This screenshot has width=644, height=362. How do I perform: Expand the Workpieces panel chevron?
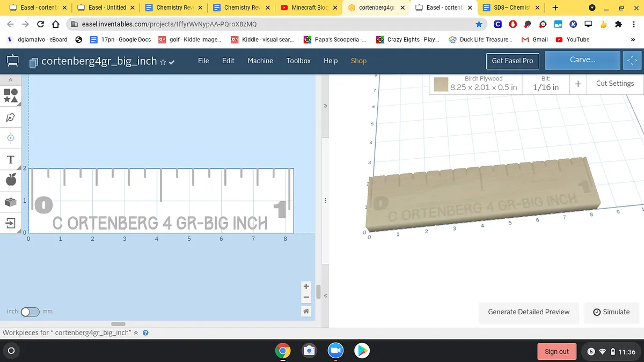pyautogui.click(x=136, y=333)
